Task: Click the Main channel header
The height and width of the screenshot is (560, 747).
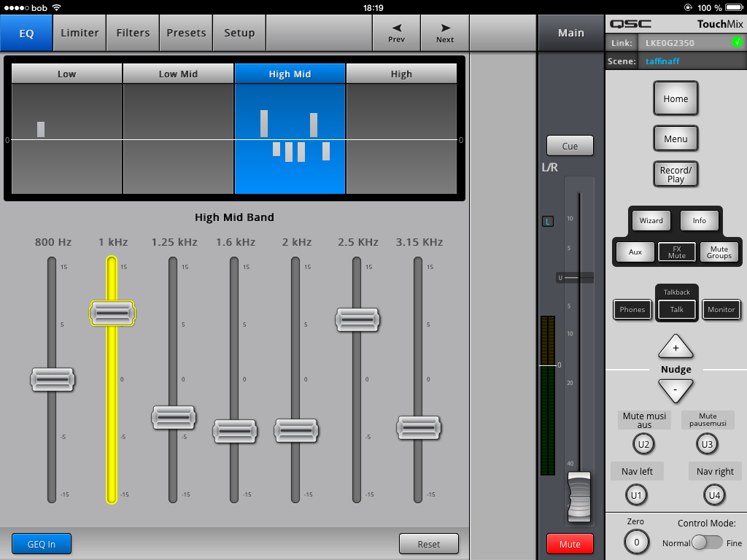Action: click(570, 33)
